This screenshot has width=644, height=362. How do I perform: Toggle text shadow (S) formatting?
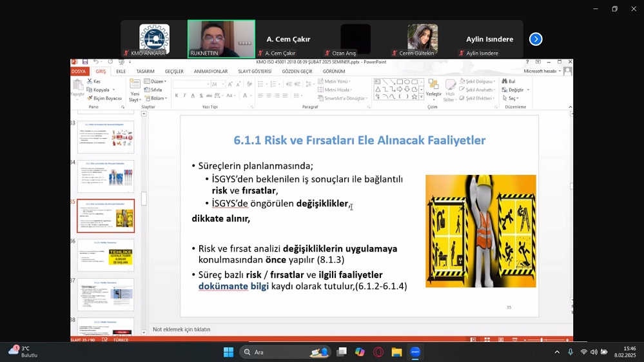(201, 96)
